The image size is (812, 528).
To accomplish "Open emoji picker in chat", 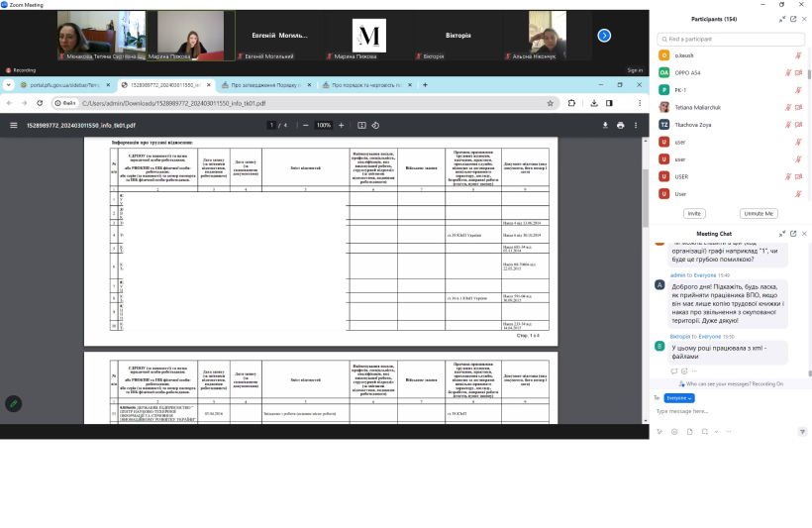I will click(x=674, y=432).
